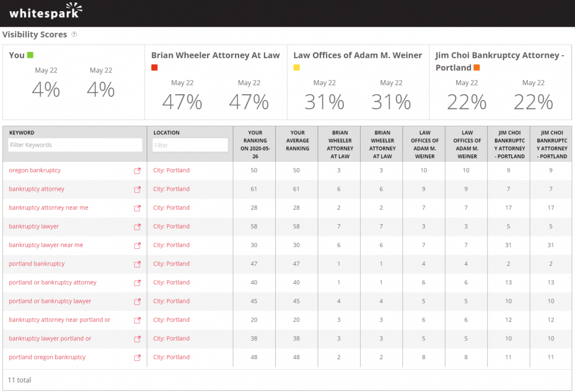
Task: Click the Visibility Scores heading
Action: coord(35,35)
